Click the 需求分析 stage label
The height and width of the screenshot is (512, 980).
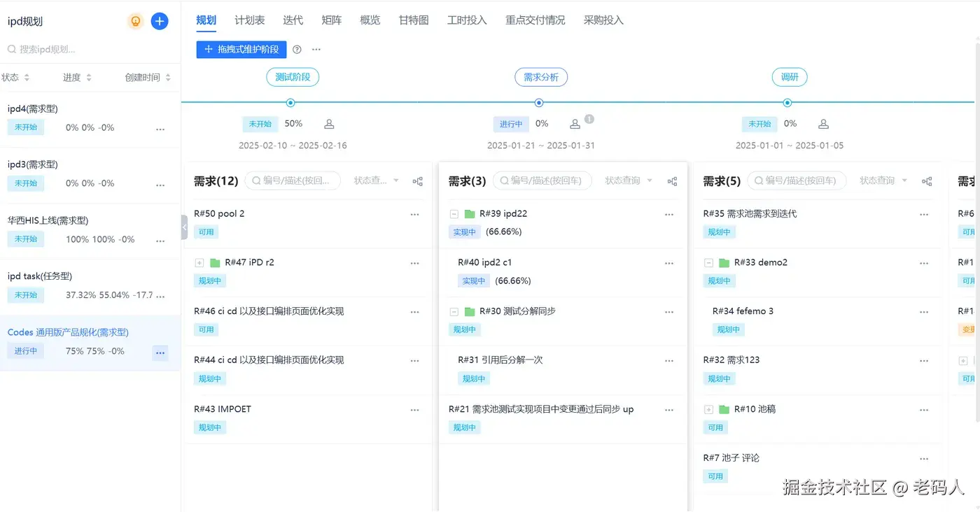coord(541,77)
